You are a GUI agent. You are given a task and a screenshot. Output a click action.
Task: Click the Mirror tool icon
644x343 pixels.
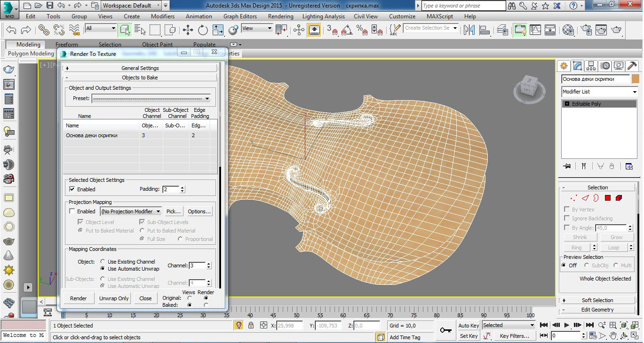pyautogui.click(x=469, y=30)
